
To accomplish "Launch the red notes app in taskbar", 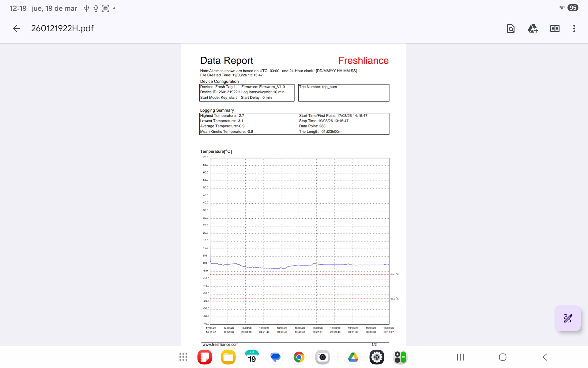I will (x=205, y=357).
